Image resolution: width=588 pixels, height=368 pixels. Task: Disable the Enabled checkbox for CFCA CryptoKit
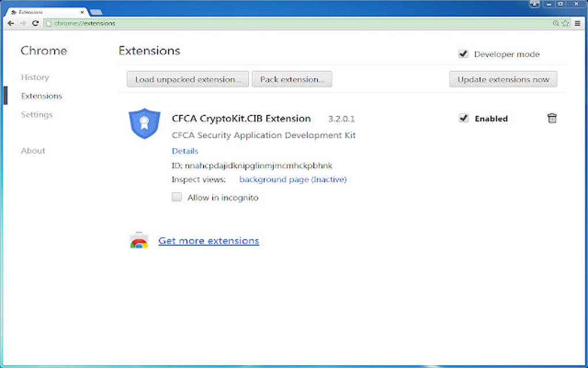[x=464, y=118]
